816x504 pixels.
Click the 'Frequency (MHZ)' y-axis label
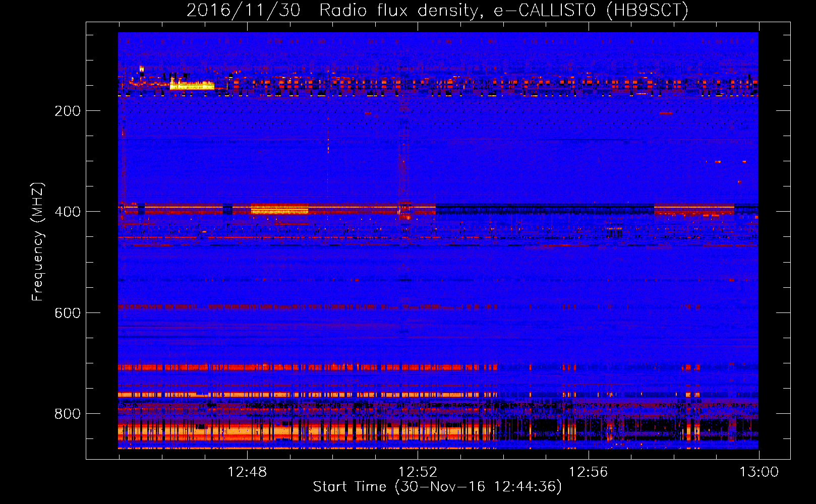37,242
